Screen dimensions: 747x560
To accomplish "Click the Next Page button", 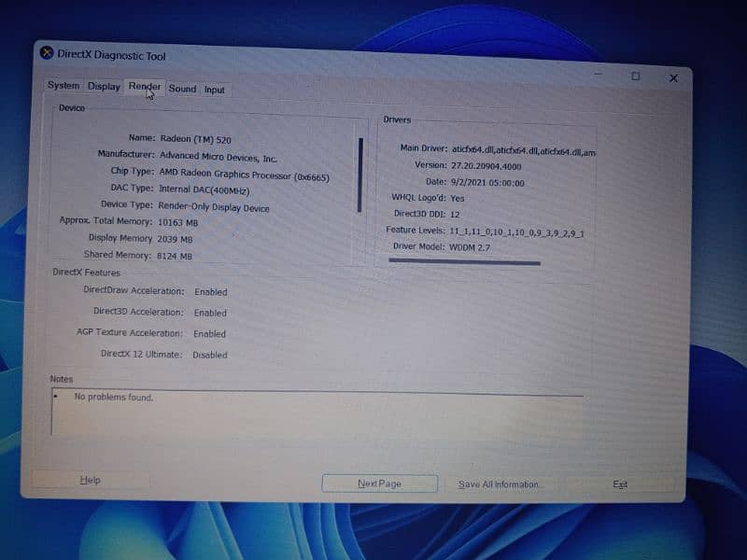I will coord(379,483).
